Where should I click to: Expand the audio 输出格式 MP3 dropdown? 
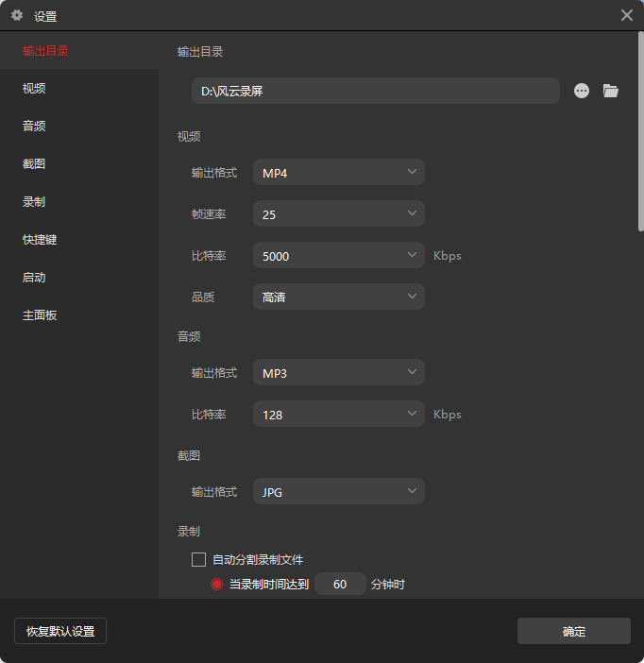pyautogui.click(x=339, y=372)
